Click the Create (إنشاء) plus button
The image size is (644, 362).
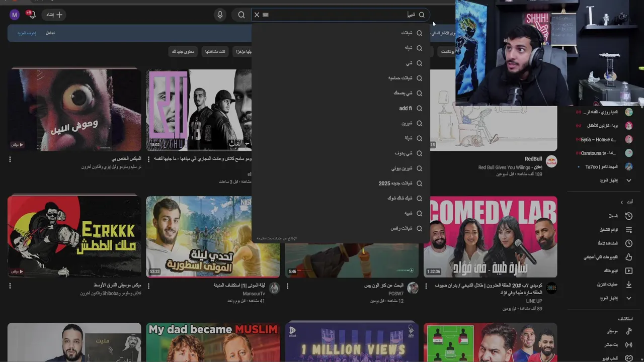point(54,15)
